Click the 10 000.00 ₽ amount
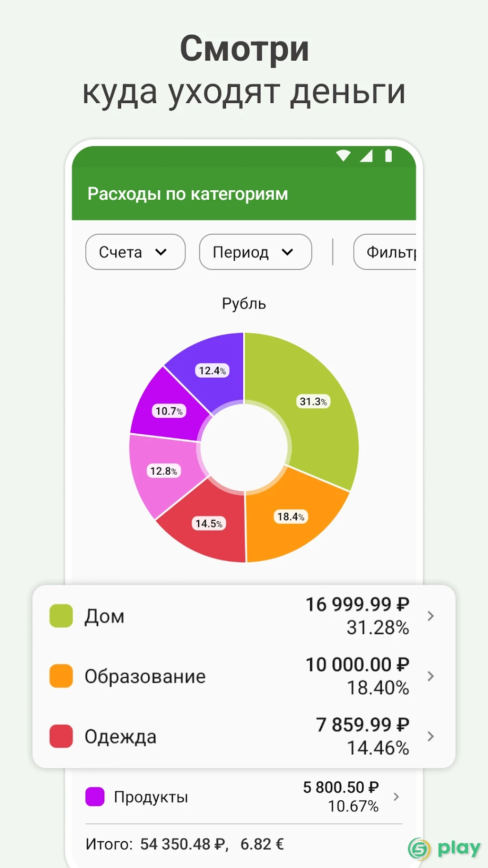 [357, 664]
